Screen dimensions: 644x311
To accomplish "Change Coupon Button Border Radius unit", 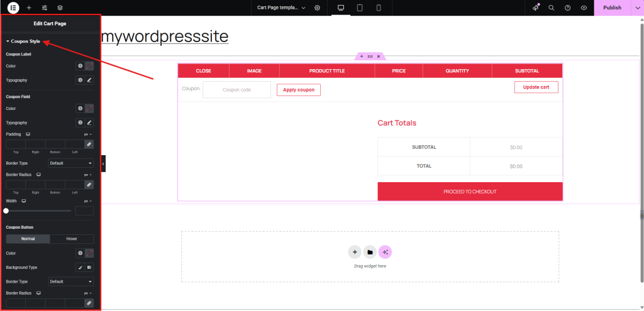I will point(88,293).
